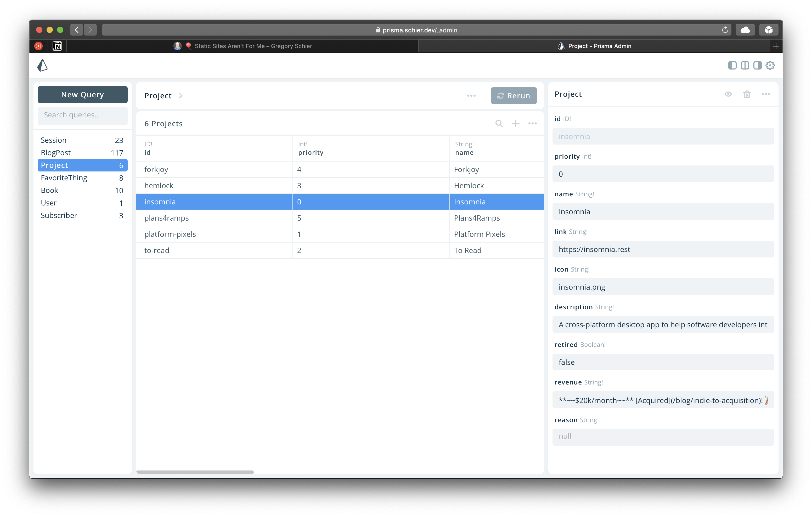This screenshot has width=812, height=517.
Task: Select User in sidebar
Action: [x=82, y=203]
